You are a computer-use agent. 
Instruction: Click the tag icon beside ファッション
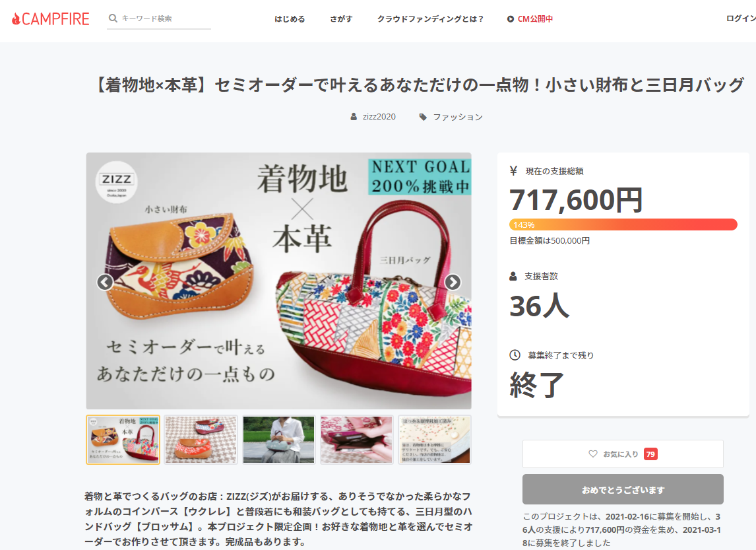[423, 117]
